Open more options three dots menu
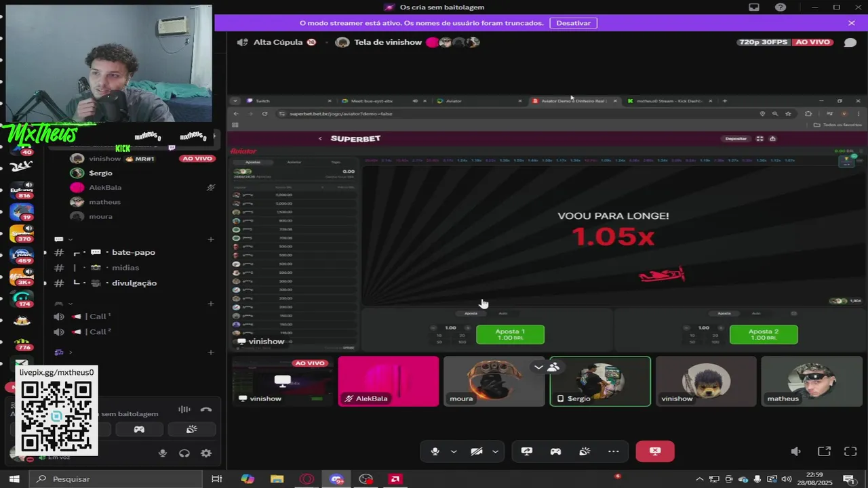The height and width of the screenshot is (488, 868). point(614,451)
